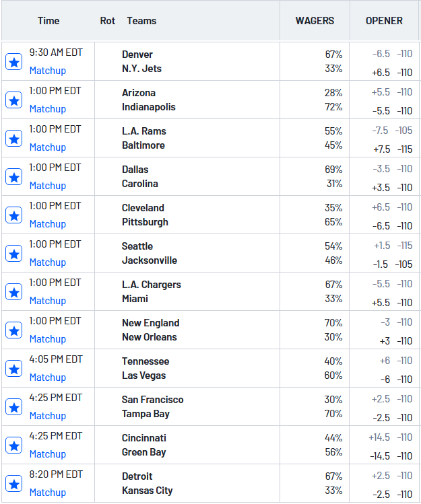Open Matchup link for Detroit vs Kansas City

[47, 493]
